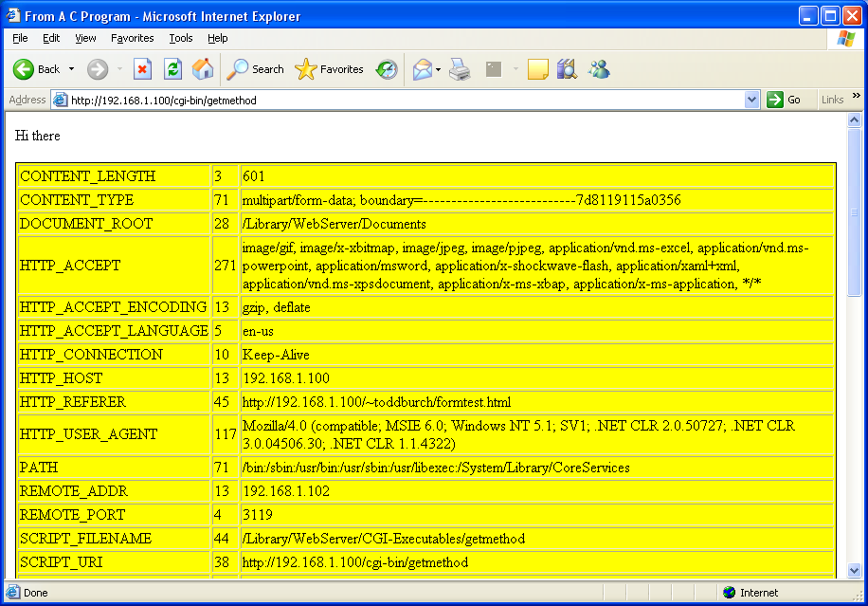Click the Search toolbar button
The image size is (868, 606).
point(256,69)
